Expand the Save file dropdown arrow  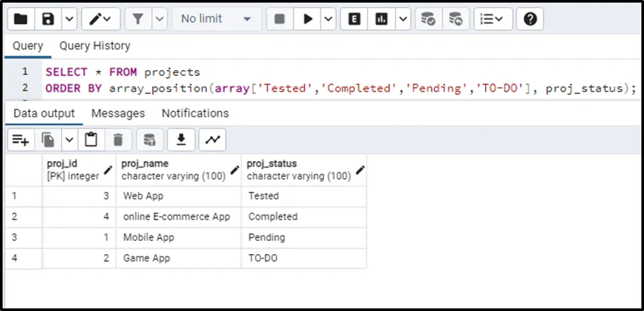[69, 19]
